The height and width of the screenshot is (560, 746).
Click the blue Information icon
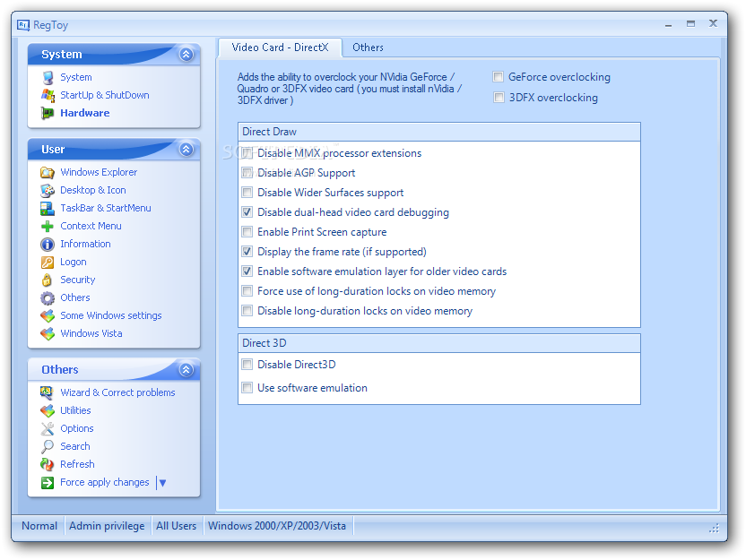[x=48, y=245]
